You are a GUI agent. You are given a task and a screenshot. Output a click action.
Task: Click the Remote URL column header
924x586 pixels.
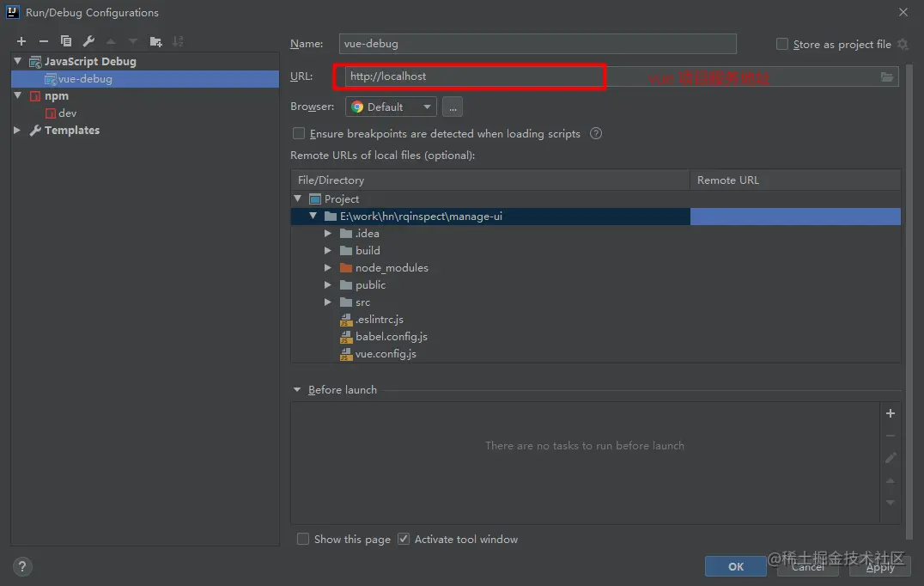[795, 180]
